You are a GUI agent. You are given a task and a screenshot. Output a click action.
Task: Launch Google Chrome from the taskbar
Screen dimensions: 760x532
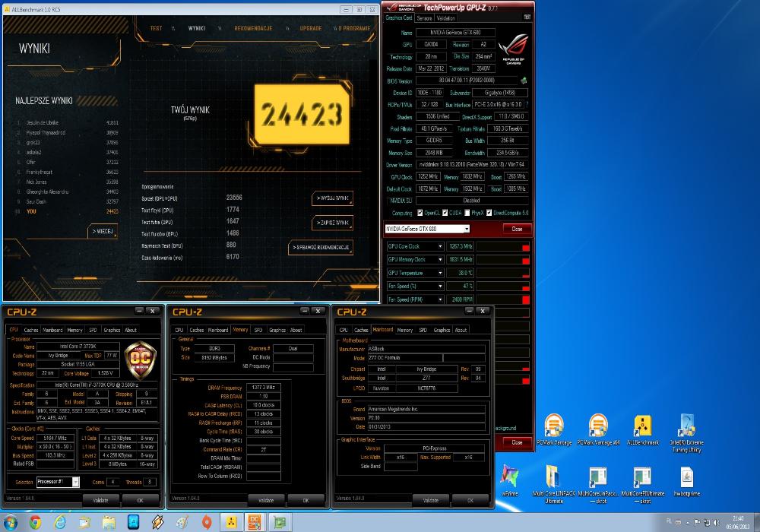35,522
